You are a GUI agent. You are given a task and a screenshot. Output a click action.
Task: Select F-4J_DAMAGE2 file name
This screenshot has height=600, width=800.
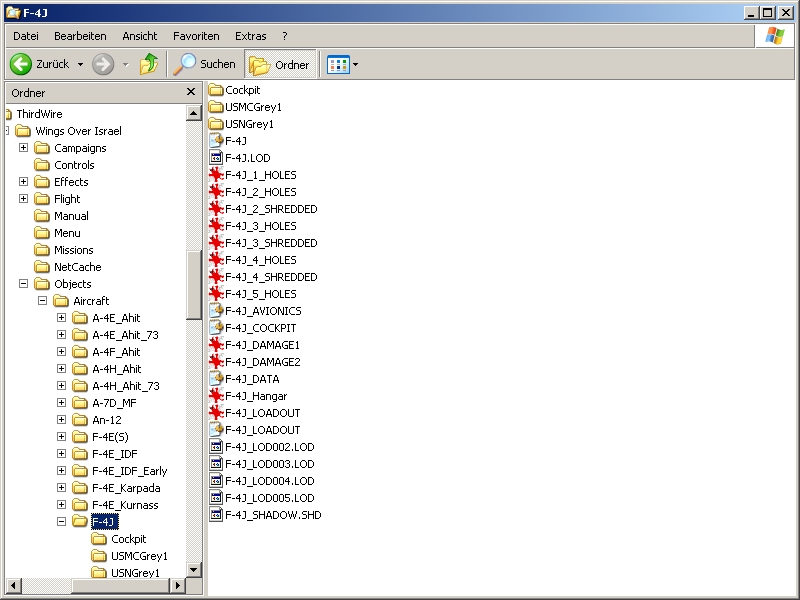(263, 362)
